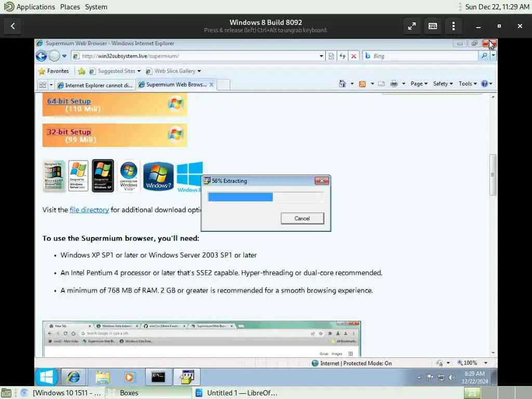532x399 pixels.
Task: Click the Bing search box
Action: coord(421,56)
